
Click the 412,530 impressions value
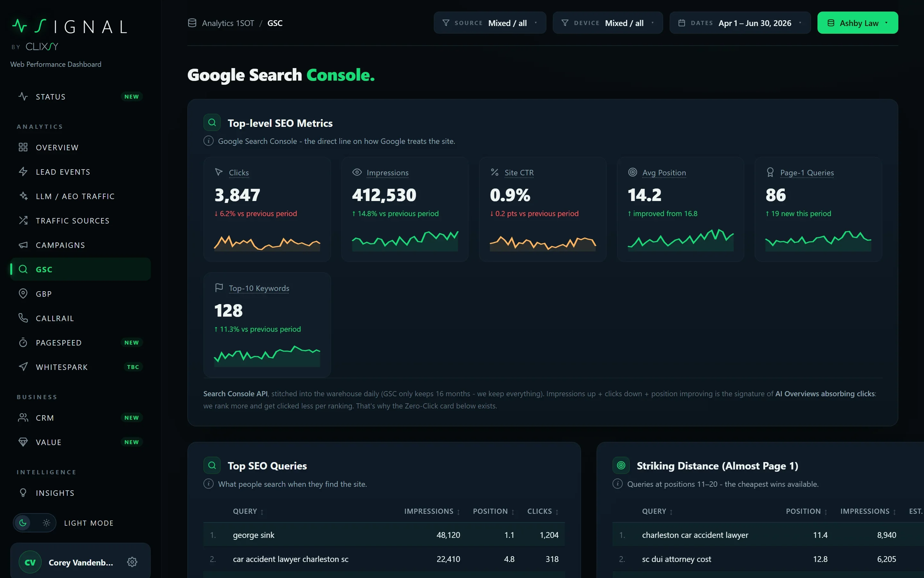point(384,195)
